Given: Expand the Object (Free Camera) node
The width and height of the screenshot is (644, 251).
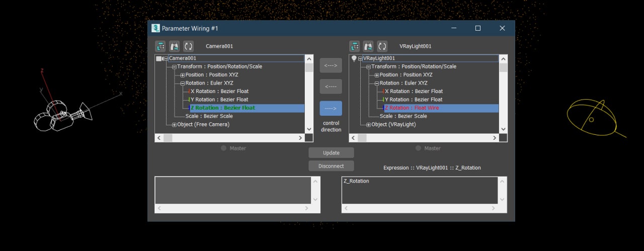Looking at the screenshot, I should 174,124.
